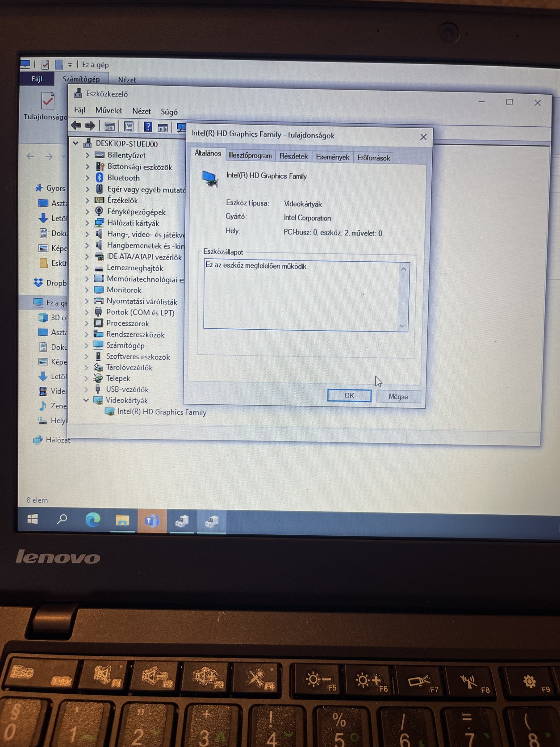
Task: Select the USB-vezérlők icon
Action: pos(98,389)
